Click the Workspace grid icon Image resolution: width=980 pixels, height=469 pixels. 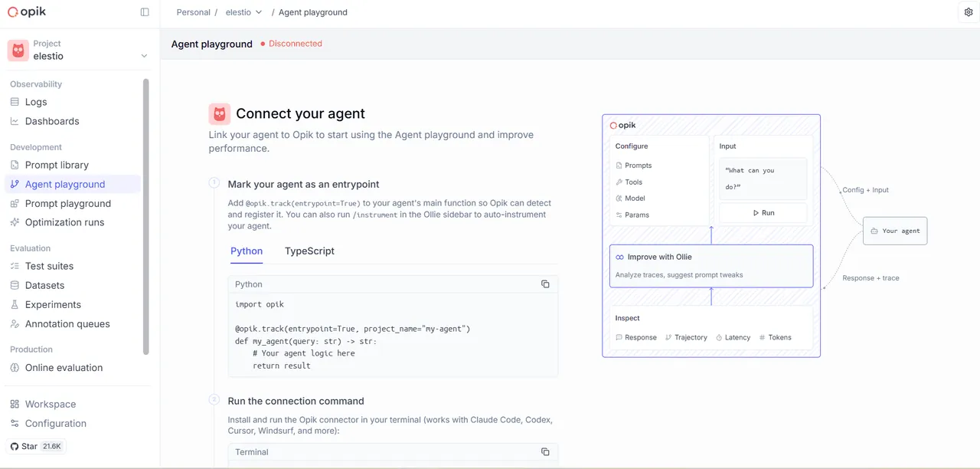click(15, 404)
